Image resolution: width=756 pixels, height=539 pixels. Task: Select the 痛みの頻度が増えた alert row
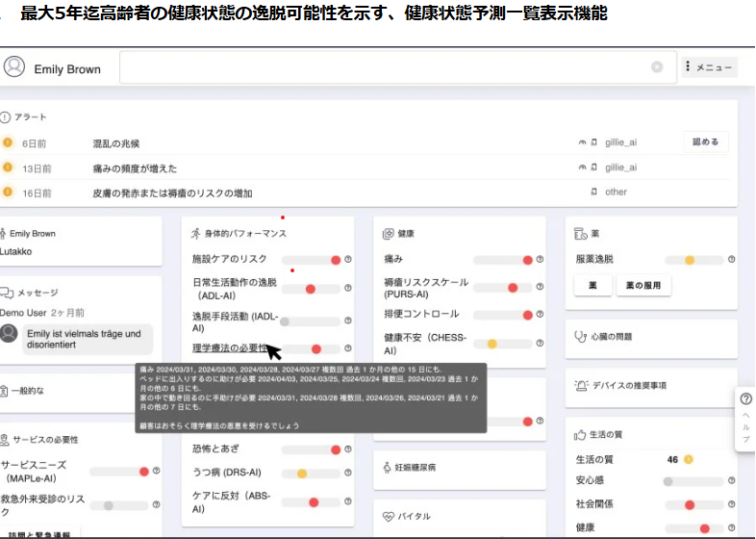point(366,167)
